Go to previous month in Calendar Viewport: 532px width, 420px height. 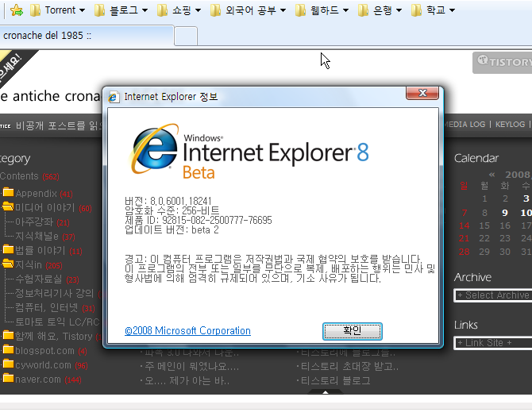coord(492,175)
